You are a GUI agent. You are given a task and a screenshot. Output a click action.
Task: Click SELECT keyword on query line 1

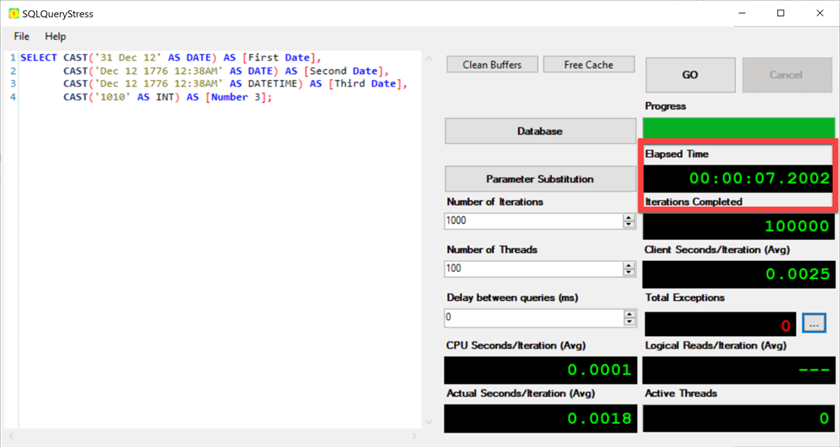[x=39, y=57]
